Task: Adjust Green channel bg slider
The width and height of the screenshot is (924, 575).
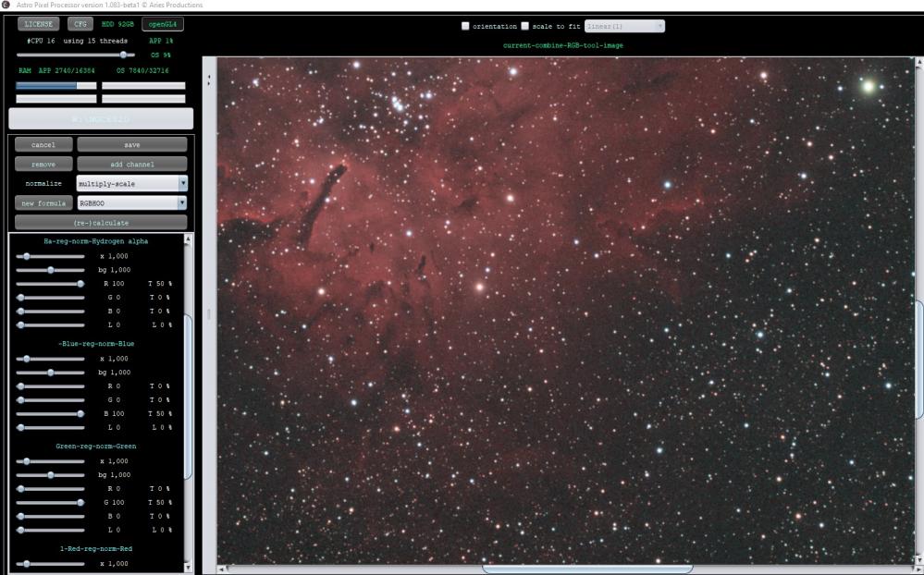Action: click(51, 475)
